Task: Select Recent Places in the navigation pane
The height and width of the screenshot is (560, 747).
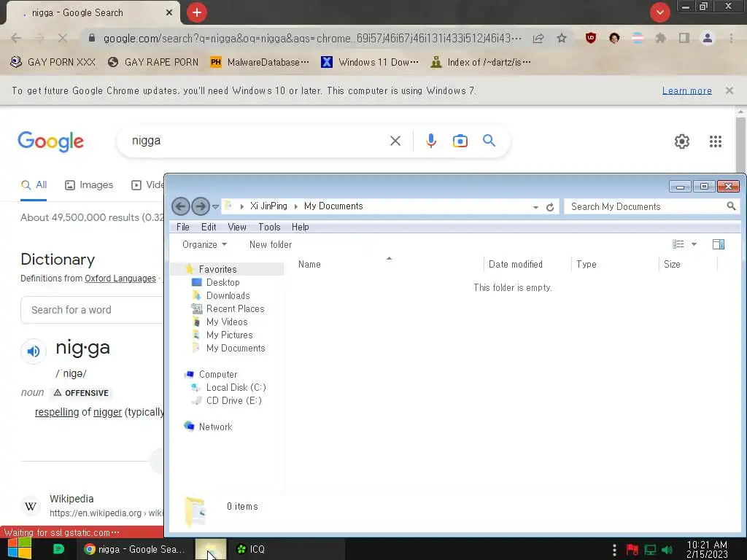Action: [x=235, y=308]
